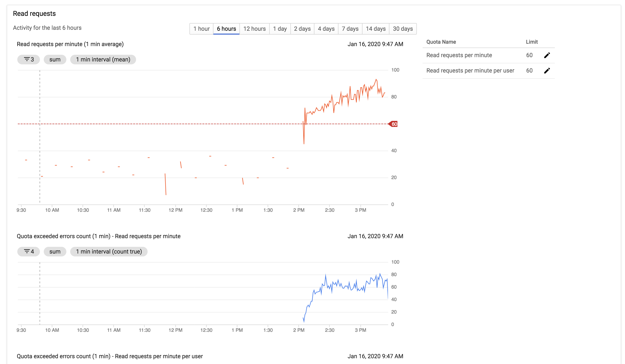Image resolution: width=625 pixels, height=364 pixels.
Task: Choose the 4 days time range
Action: coord(326,29)
